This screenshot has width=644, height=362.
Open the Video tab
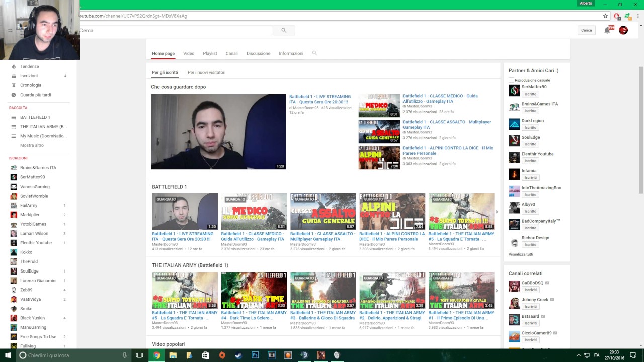[189, 53]
